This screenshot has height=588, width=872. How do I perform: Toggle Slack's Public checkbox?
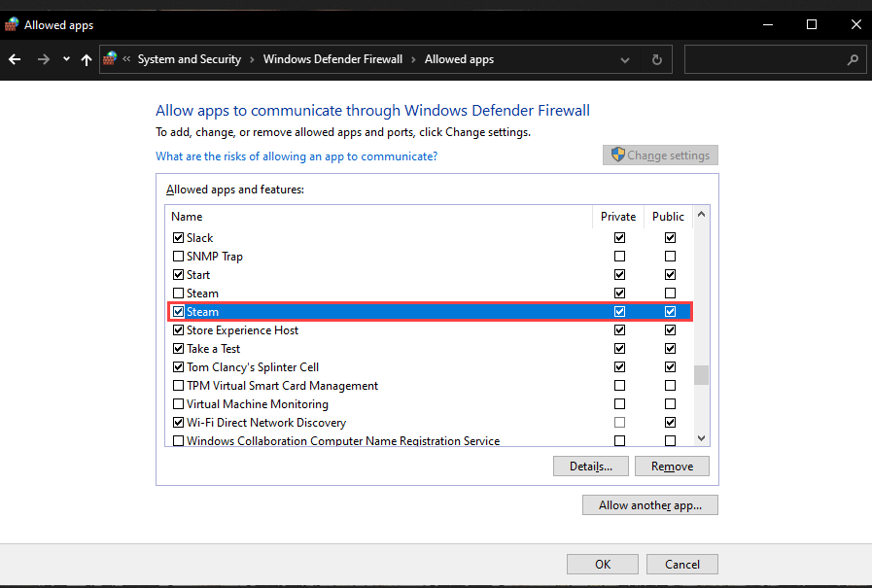670,238
